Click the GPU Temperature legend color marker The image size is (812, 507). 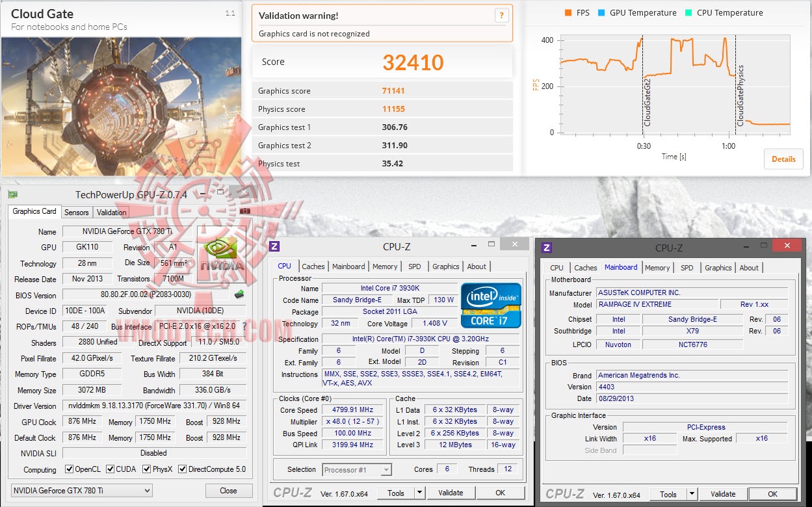(602, 13)
